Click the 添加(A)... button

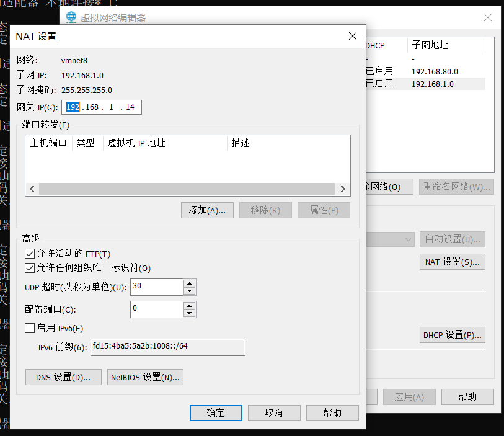point(207,210)
